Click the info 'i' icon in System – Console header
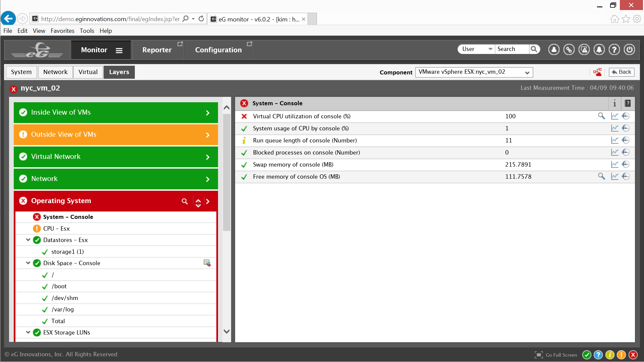The image size is (644, 362). (614, 103)
